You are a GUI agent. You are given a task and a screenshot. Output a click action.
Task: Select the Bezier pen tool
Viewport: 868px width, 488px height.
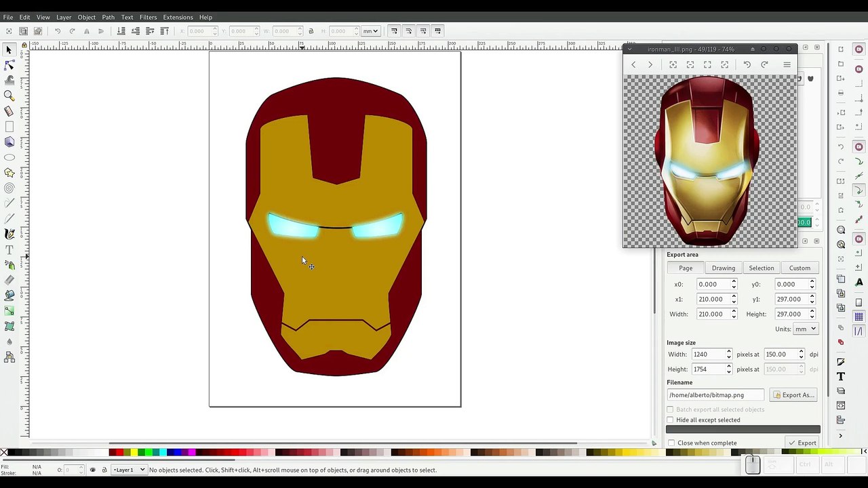[x=9, y=219]
